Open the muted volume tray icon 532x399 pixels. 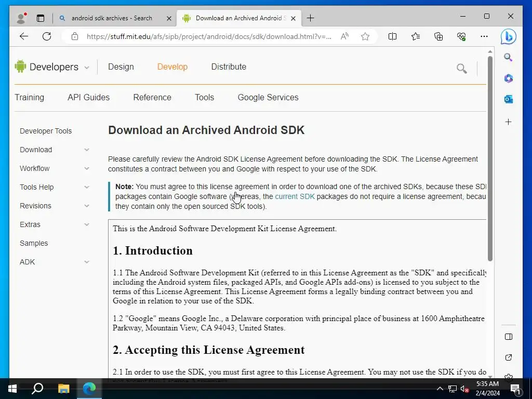coord(464,389)
